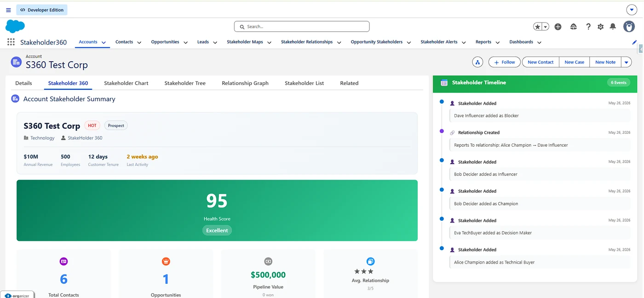Click the Salesforce cloud logo

[15, 26]
